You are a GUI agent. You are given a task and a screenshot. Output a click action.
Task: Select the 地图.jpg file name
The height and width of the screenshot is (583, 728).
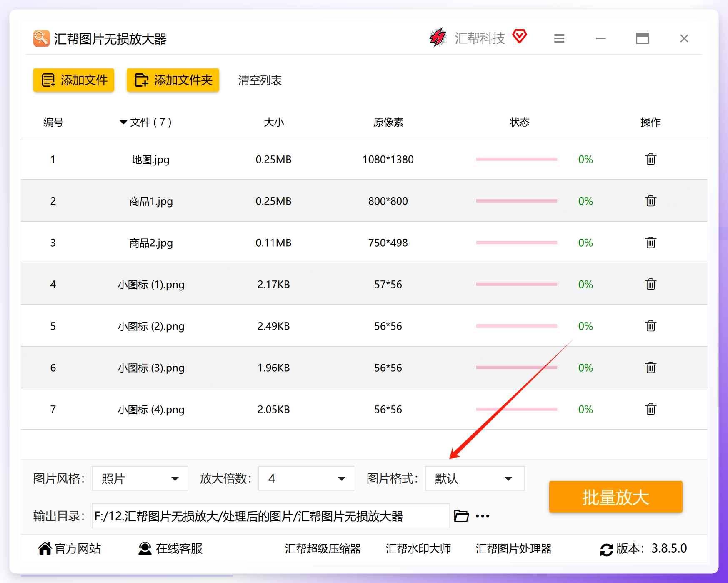[x=151, y=160]
